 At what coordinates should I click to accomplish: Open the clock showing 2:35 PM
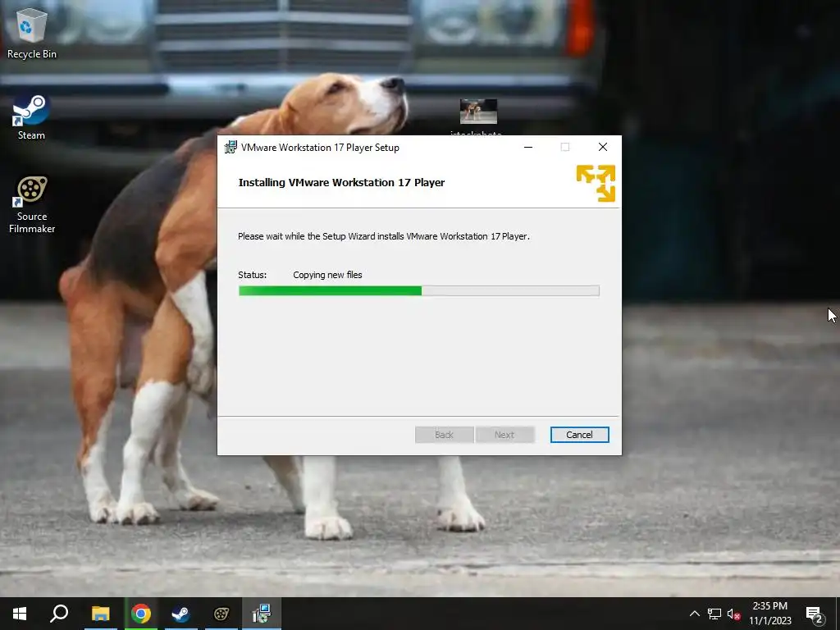coord(769,614)
